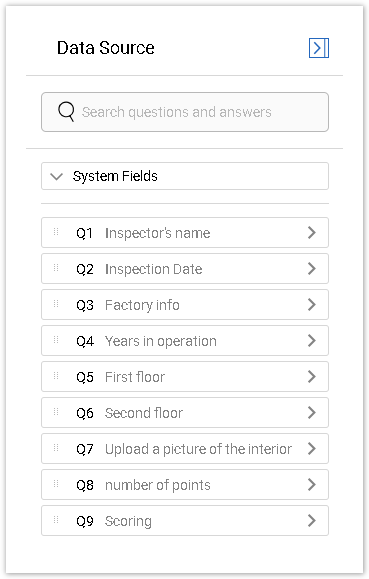Expand Q8 number of points arrow
Viewport: 369px width, 579px height.
[x=312, y=484]
